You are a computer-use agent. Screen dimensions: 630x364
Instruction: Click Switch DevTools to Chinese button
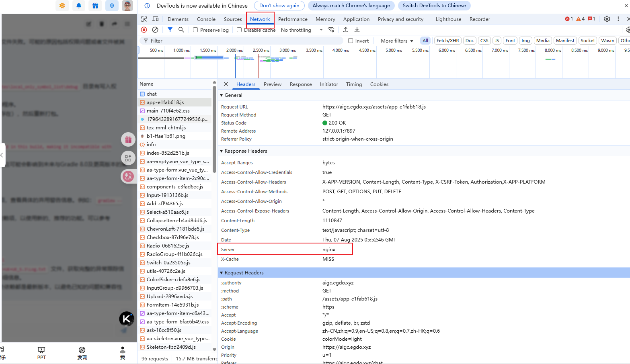tap(434, 6)
